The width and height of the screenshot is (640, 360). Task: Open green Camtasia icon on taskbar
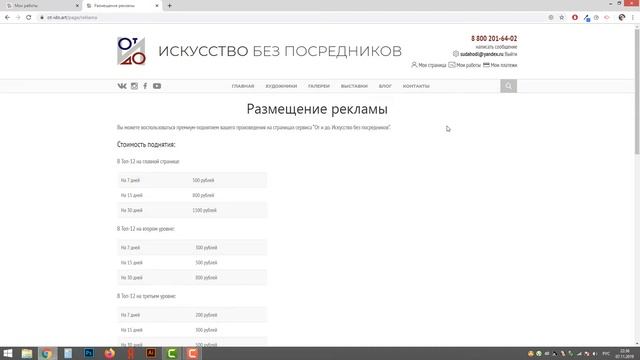(x=172, y=353)
